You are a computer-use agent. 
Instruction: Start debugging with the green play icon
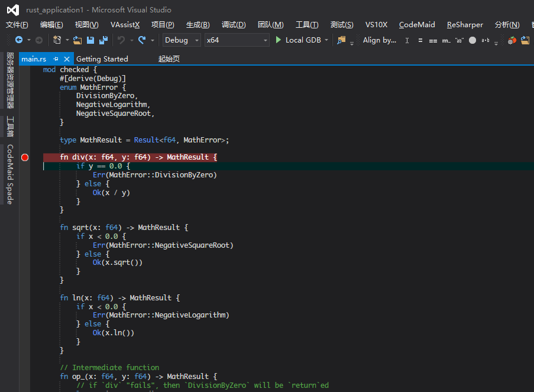click(279, 40)
